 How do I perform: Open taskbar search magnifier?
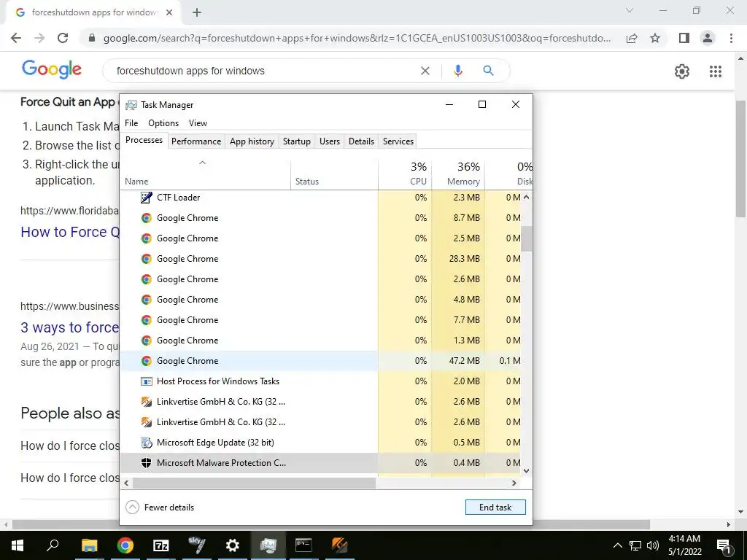point(53,545)
